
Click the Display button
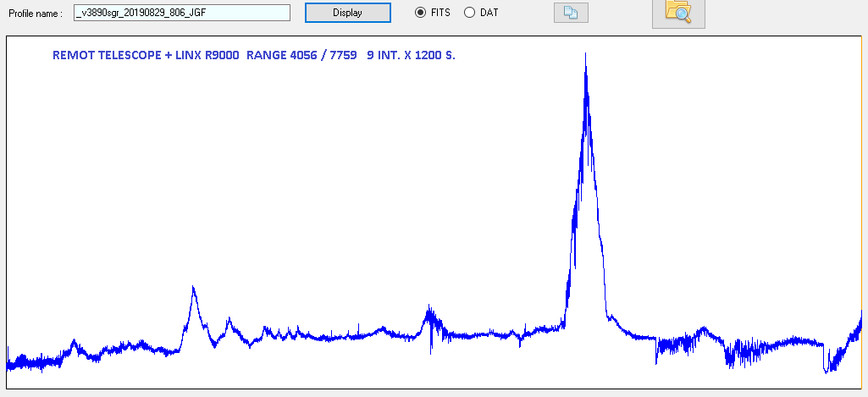(x=347, y=13)
